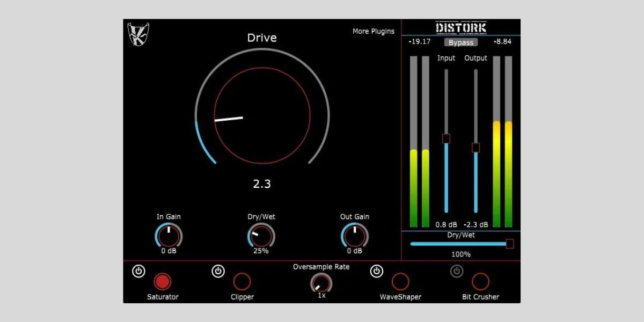The image size is (644, 322).
Task: Select the Bit Crusher circle button
Action: 480,282
